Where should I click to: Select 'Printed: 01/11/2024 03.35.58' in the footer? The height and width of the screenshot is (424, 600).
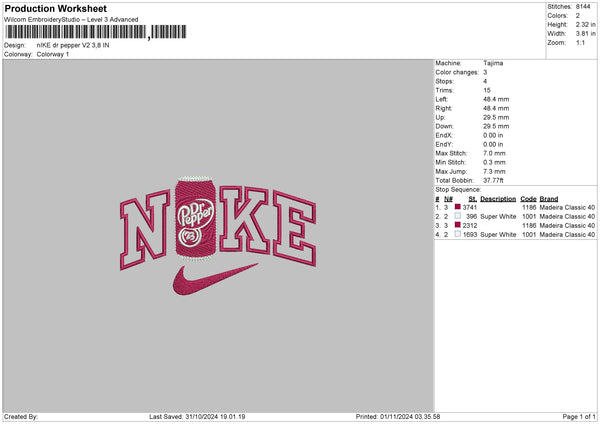[398, 417]
